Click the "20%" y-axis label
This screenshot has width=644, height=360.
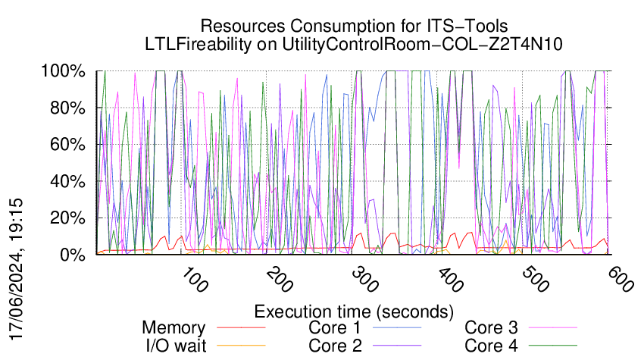tap(67, 218)
